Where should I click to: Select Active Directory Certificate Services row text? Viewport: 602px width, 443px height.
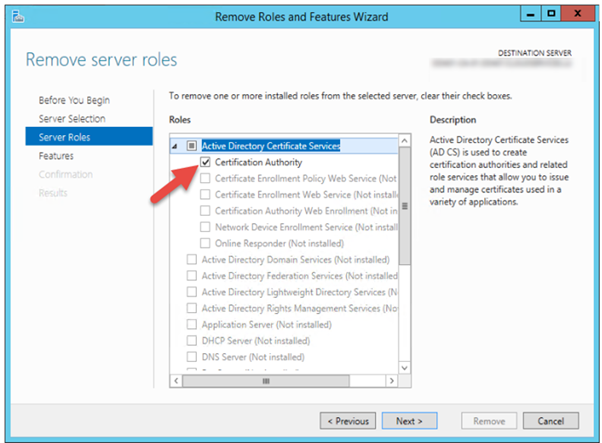point(271,146)
